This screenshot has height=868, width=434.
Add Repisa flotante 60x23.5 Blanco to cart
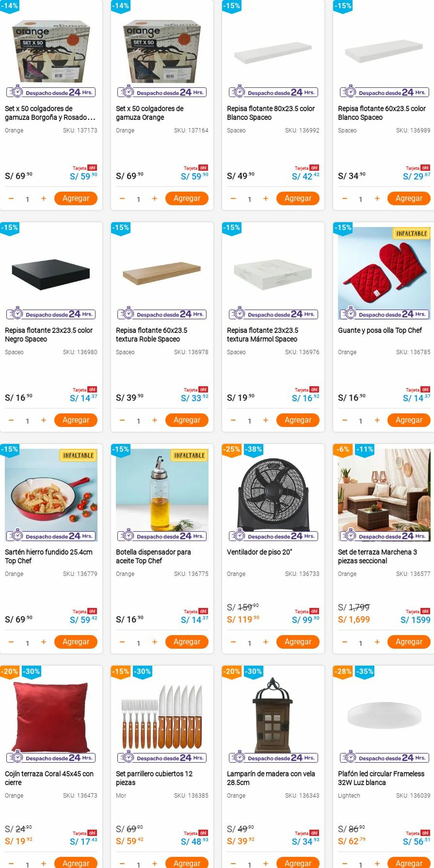pos(409,198)
